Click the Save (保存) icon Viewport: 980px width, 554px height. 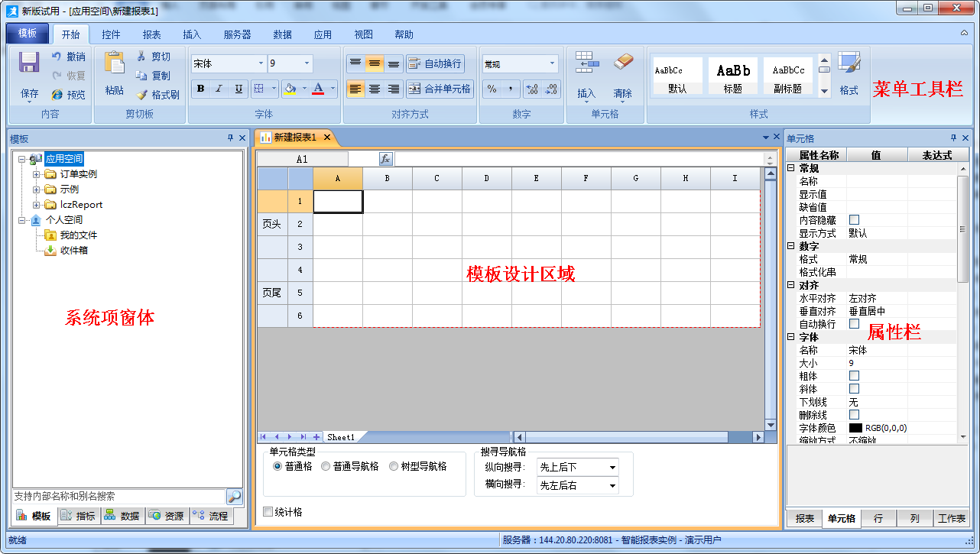[29, 64]
